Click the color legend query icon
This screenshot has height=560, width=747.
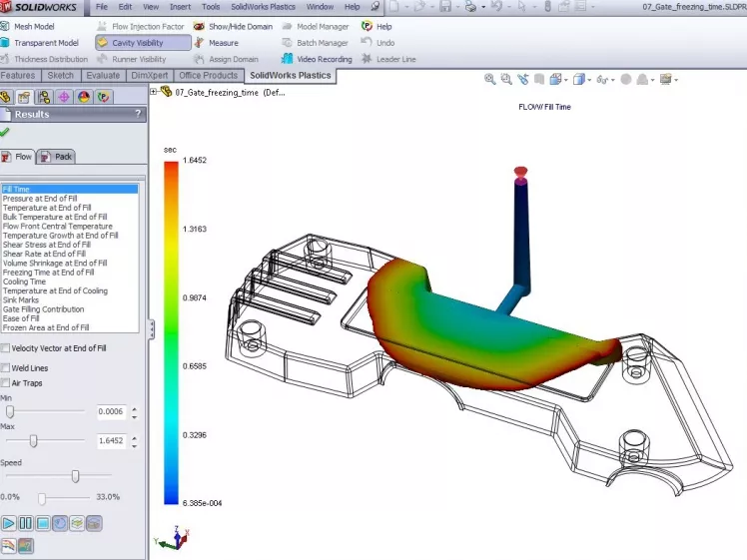tap(26, 546)
